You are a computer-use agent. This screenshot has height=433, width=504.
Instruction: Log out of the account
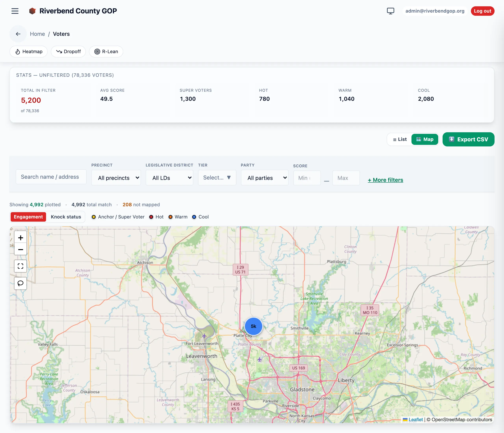pyautogui.click(x=482, y=11)
